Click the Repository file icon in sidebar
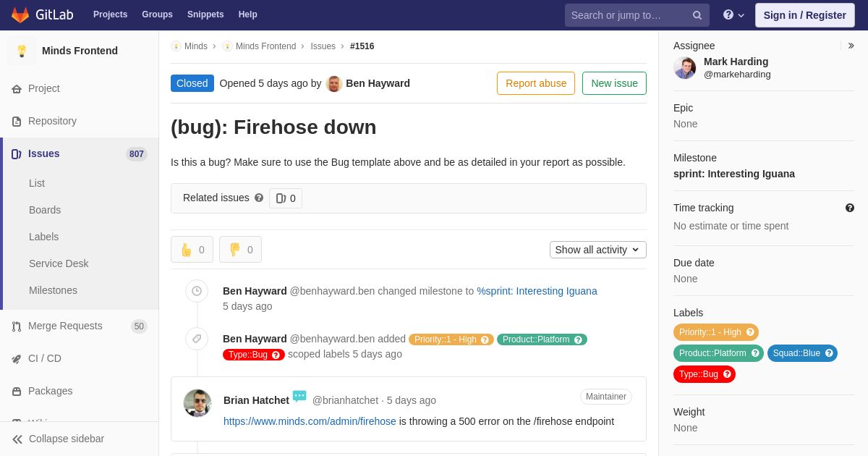This screenshot has height=456, width=868. [x=17, y=122]
